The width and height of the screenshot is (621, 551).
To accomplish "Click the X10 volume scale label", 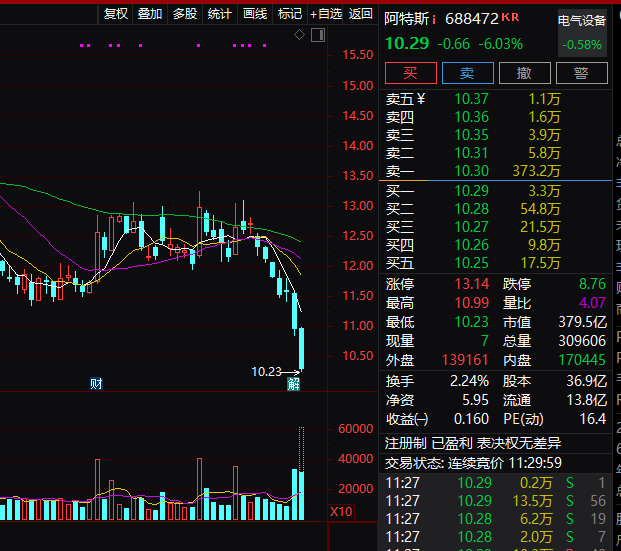I will [x=341, y=511].
